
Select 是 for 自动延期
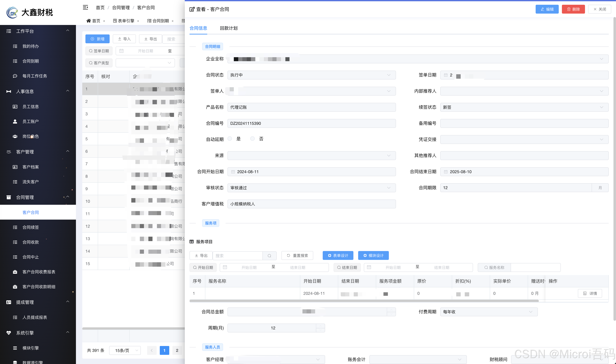[x=230, y=139]
